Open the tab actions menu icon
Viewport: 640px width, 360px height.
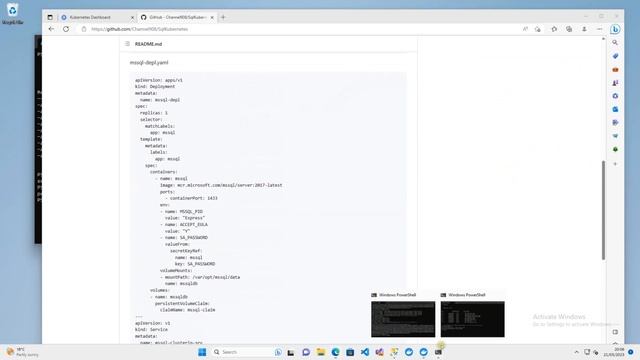[50, 17]
